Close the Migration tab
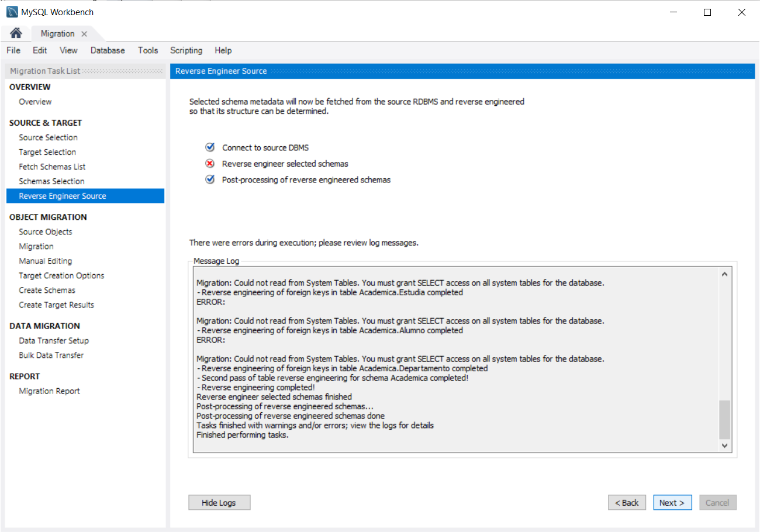Image resolution: width=760 pixels, height=532 pixels. [84, 34]
